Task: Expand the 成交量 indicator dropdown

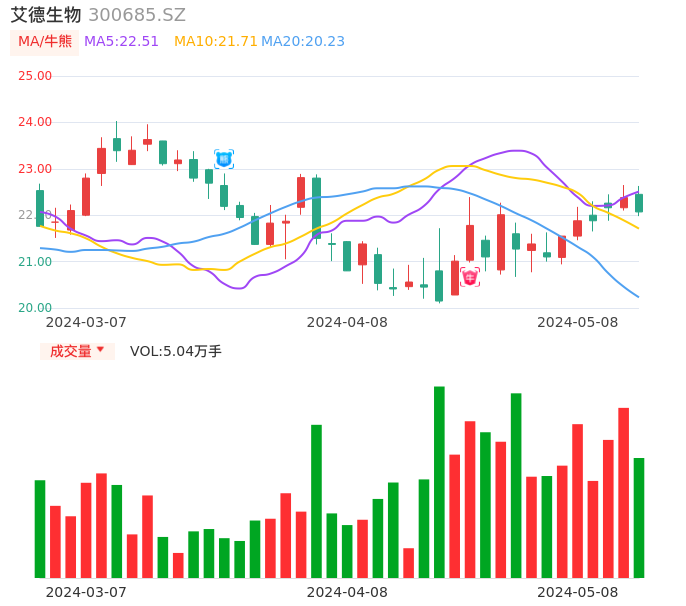Action: point(77,351)
